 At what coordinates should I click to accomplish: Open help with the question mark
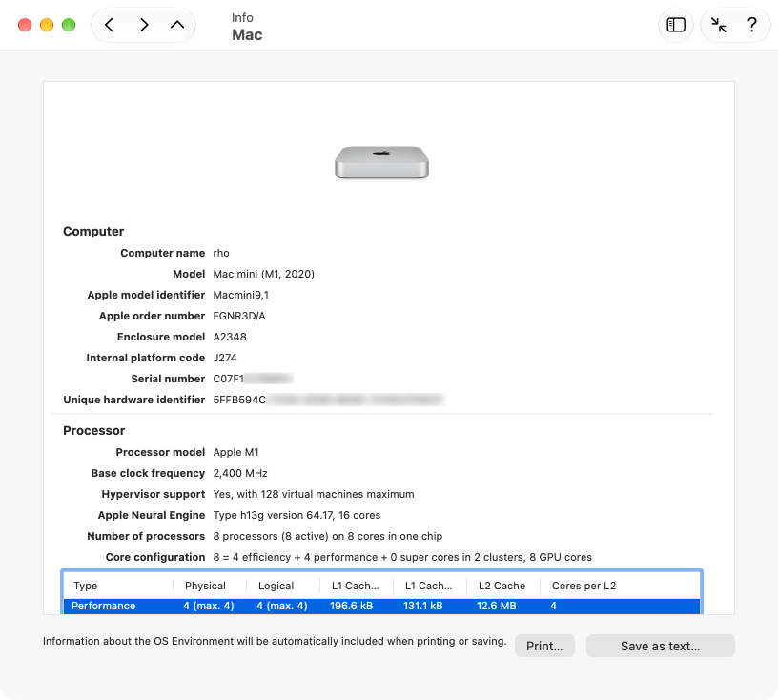pos(752,25)
